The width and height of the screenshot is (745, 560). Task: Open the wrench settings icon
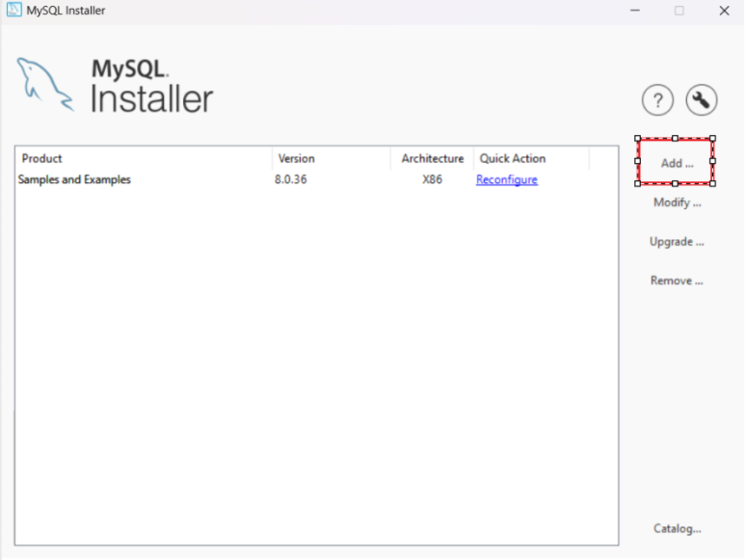pos(702,100)
